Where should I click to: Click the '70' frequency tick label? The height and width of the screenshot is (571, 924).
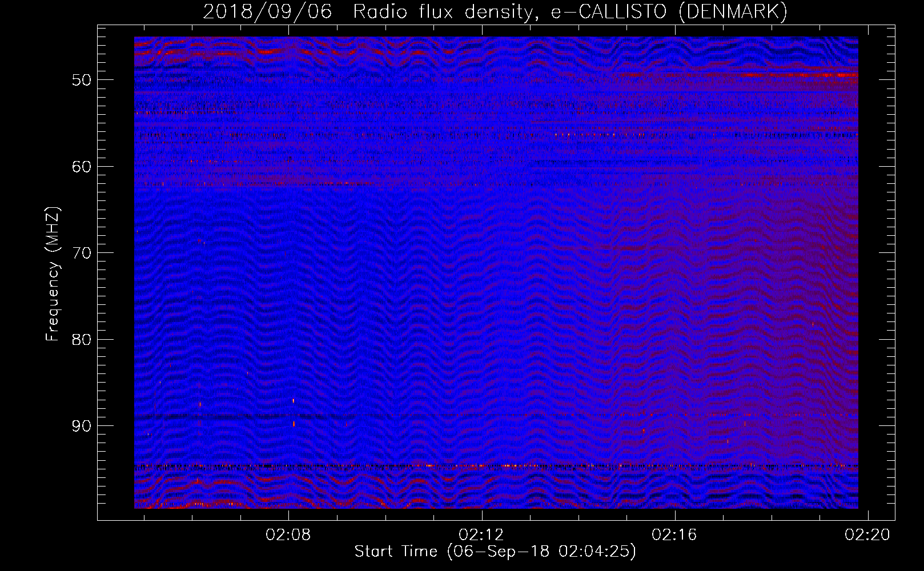tap(82, 253)
